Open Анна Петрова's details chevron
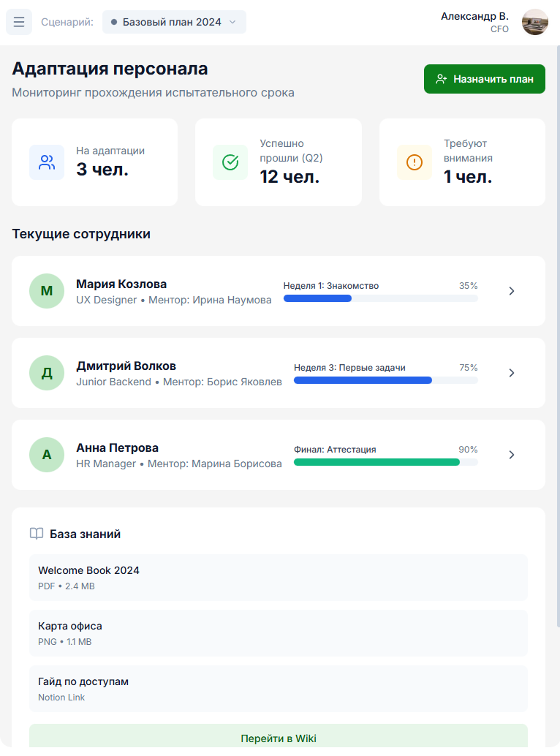 (512, 455)
